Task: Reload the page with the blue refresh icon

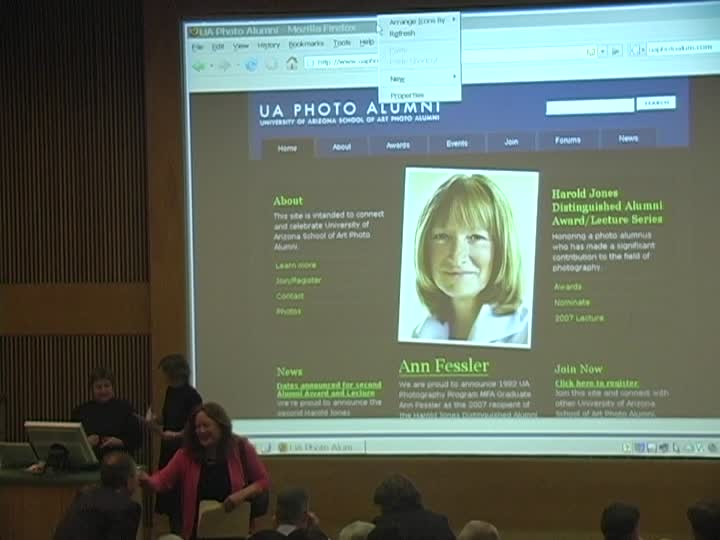Action: coord(251,65)
